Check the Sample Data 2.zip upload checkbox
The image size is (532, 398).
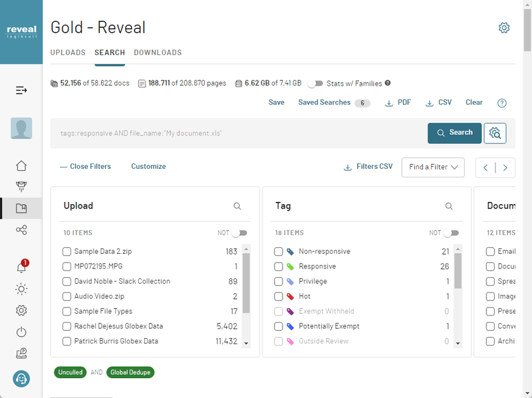(x=66, y=251)
